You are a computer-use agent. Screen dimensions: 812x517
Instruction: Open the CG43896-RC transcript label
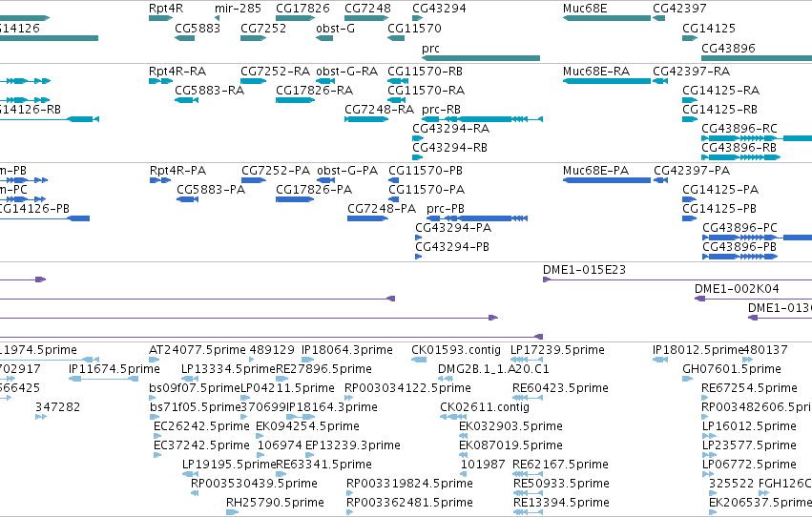[739, 129]
